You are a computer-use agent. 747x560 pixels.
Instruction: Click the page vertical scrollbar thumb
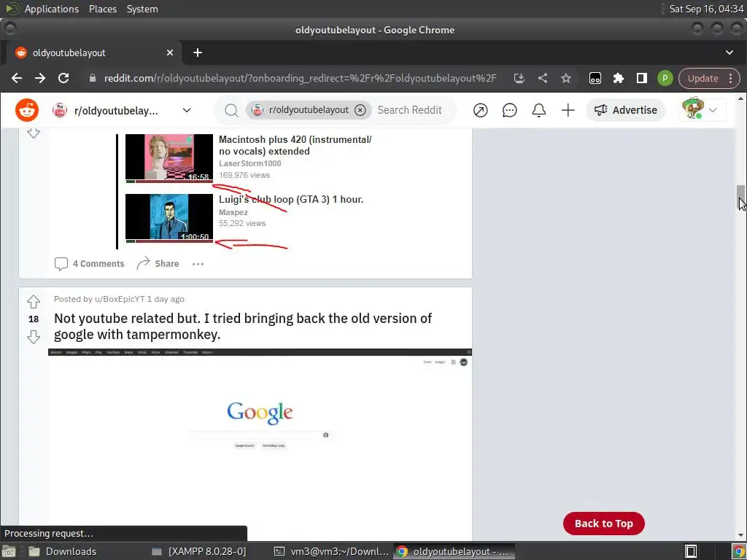740,195
